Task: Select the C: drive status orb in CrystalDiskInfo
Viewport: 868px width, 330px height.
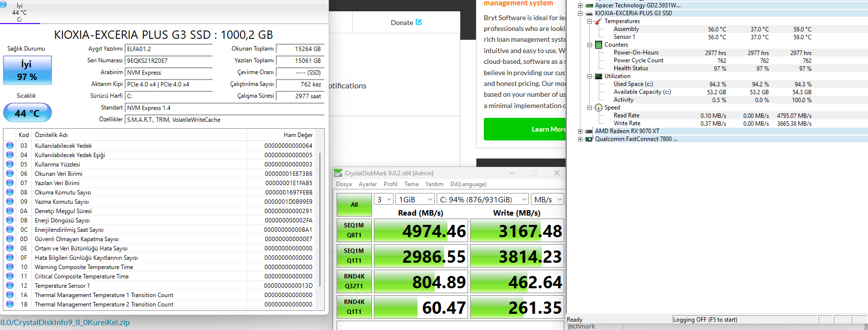Action: point(3,4)
